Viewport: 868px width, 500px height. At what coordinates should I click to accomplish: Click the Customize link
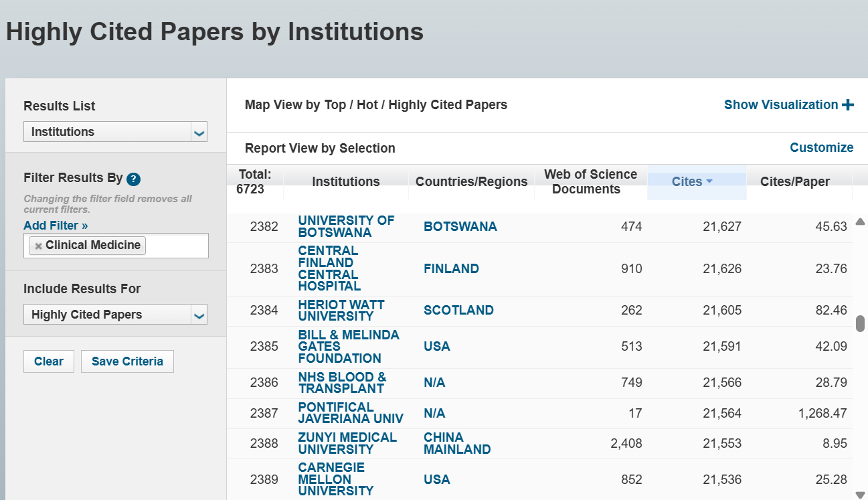(x=821, y=147)
